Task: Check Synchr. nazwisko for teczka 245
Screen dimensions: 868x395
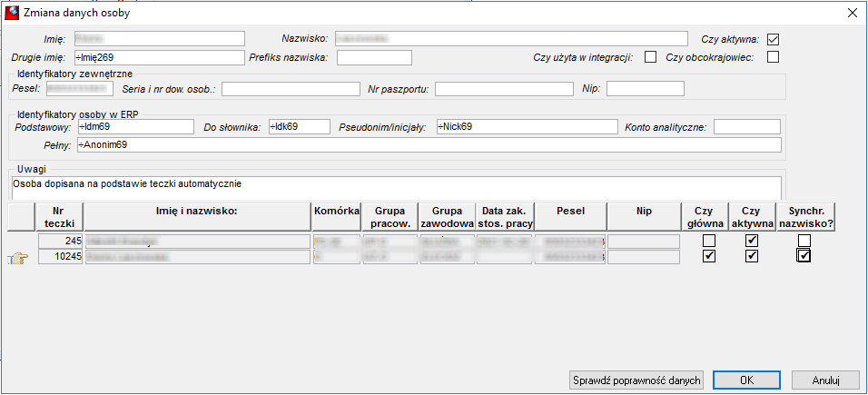Action: tap(804, 241)
